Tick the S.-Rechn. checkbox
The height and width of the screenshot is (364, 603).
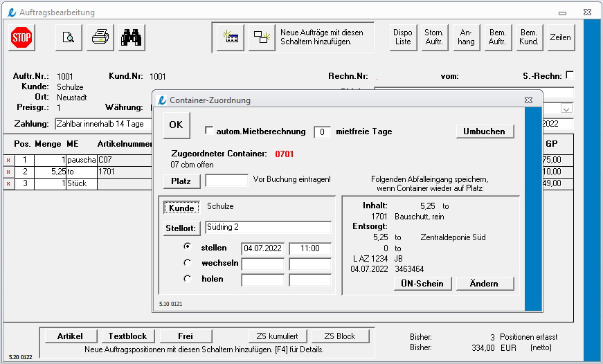point(570,75)
